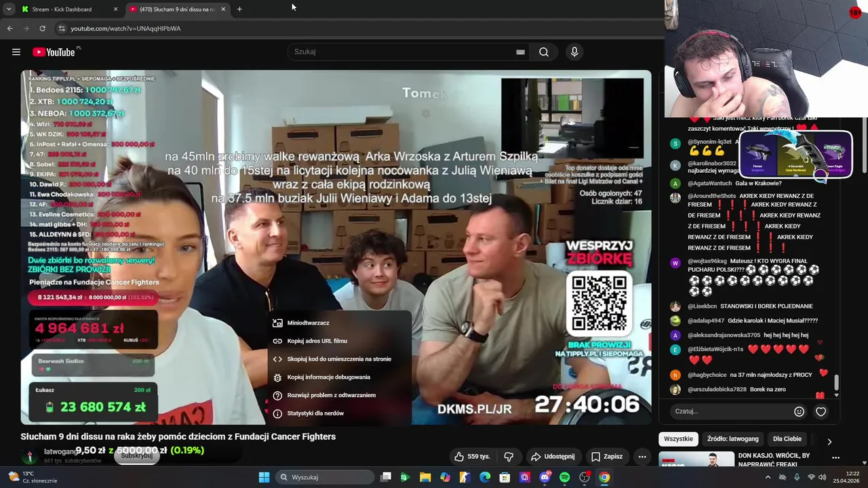Show hidden system tray icons
This screenshot has width=868, height=488.
[x=768, y=477]
